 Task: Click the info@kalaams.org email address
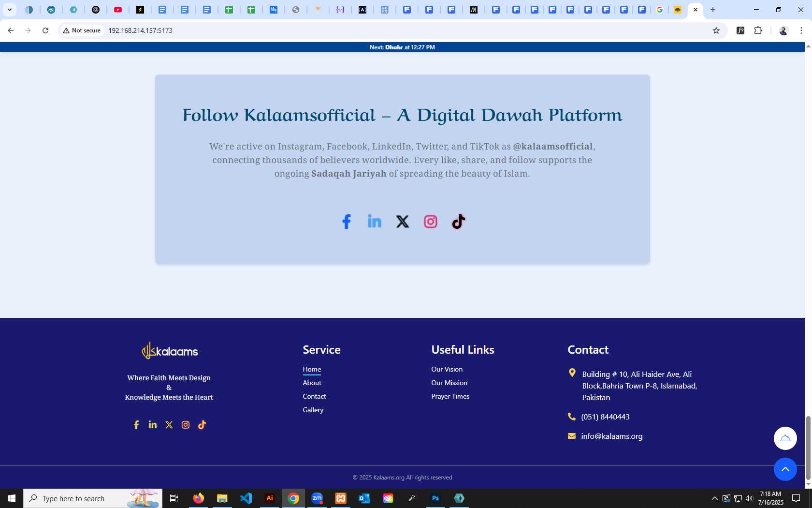tap(612, 436)
